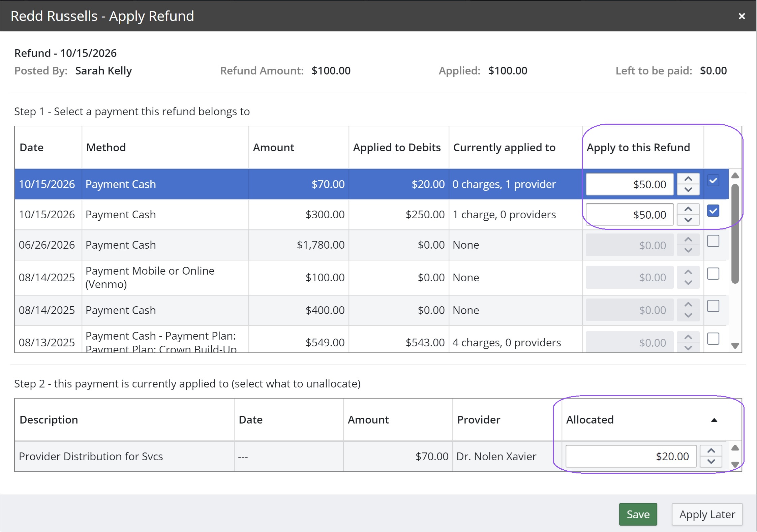This screenshot has width=757, height=532.
Task: Click the Currently applied to header
Action: click(x=516, y=148)
